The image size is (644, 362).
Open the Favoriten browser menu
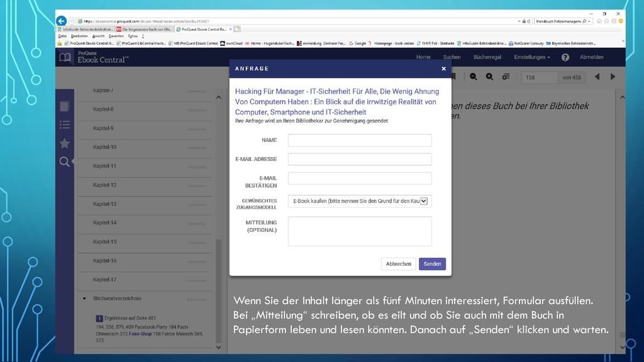coord(116,36)
